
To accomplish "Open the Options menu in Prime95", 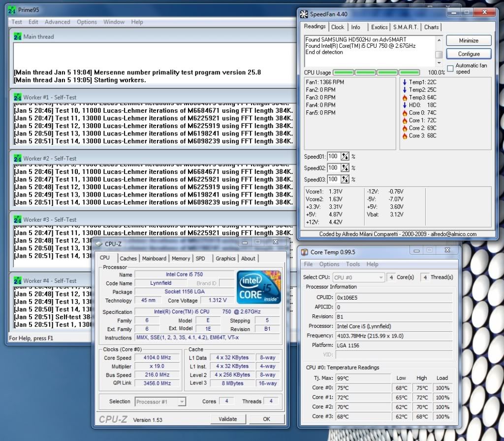I will click(x=87, y=22).
